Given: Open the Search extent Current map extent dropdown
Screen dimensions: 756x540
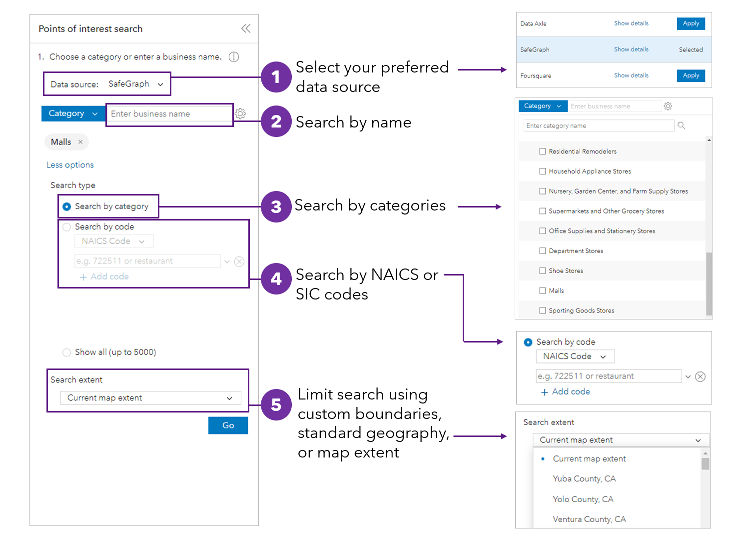Looking at the screenshot, I should coord(150,398).
